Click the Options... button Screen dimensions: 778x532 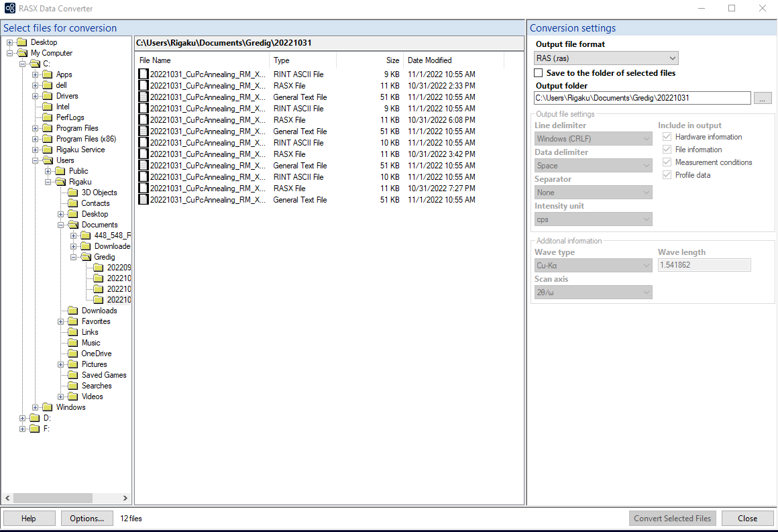click(87, 519)
